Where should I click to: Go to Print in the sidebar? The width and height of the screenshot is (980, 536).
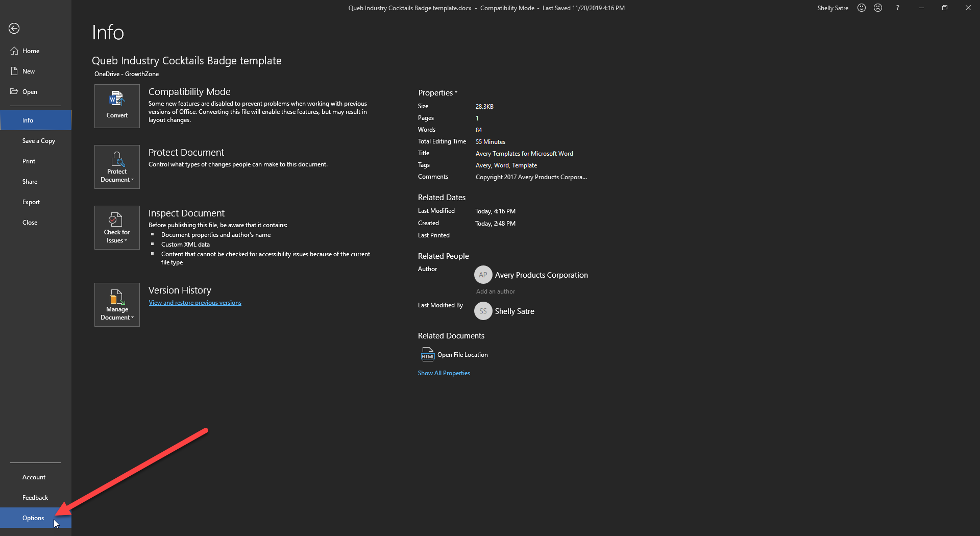pyautogui.click(x=29, y=161)
